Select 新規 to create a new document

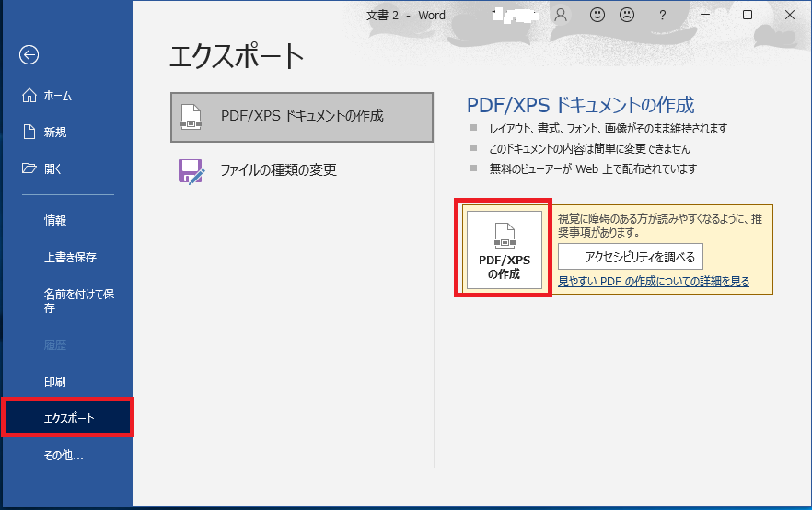coord(67,132)
